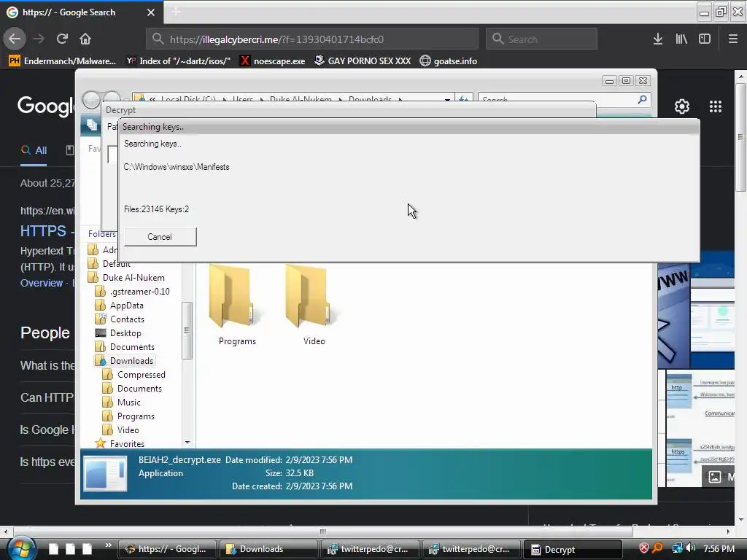Screen dimensions: 747x560
Task: Open the noescape.exe bookmark
Action: (x=273, y=61)
